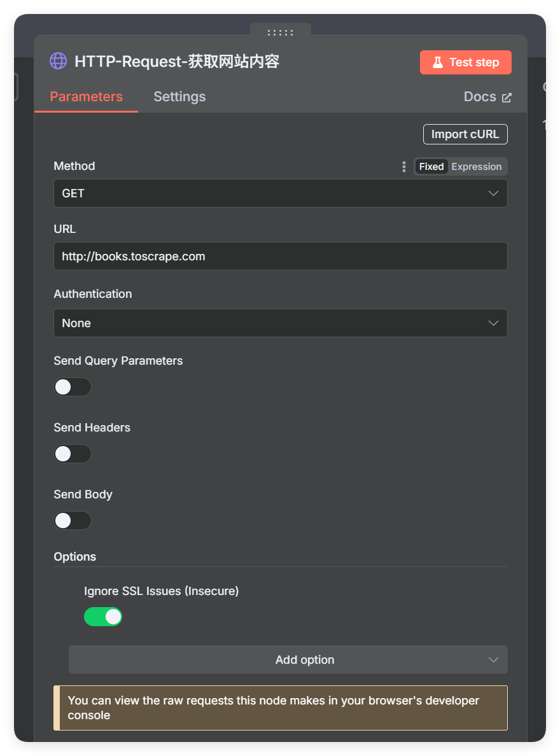Click the globe HTTP Request node icon
Screen dimensions: 560x756
coord(59,61)
